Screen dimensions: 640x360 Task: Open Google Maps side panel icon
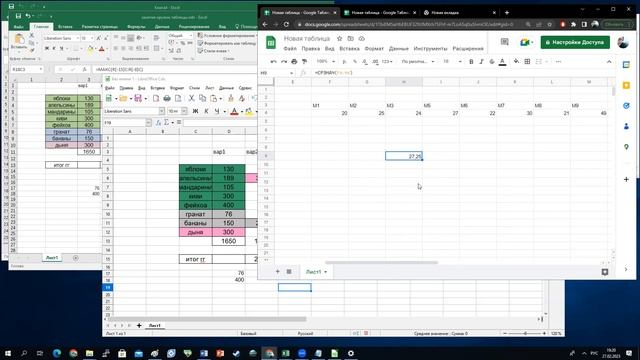pyautogui.click(x=626, y=147)
